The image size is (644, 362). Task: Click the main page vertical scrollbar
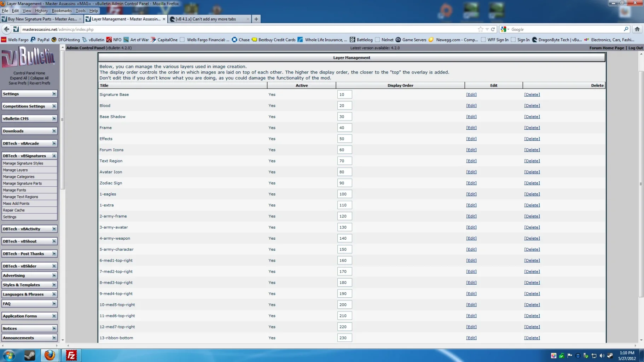pos(641,184)
